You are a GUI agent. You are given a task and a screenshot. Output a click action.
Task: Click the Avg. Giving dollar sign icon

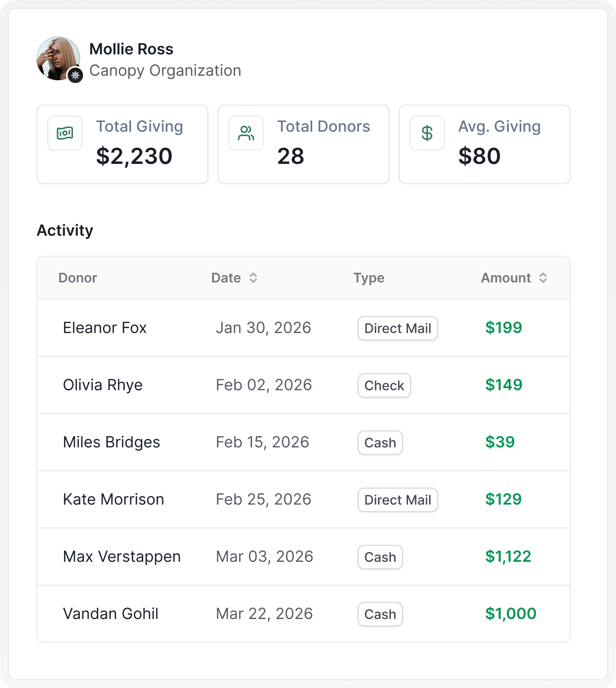pyautogui.click(x=427, y=133)
